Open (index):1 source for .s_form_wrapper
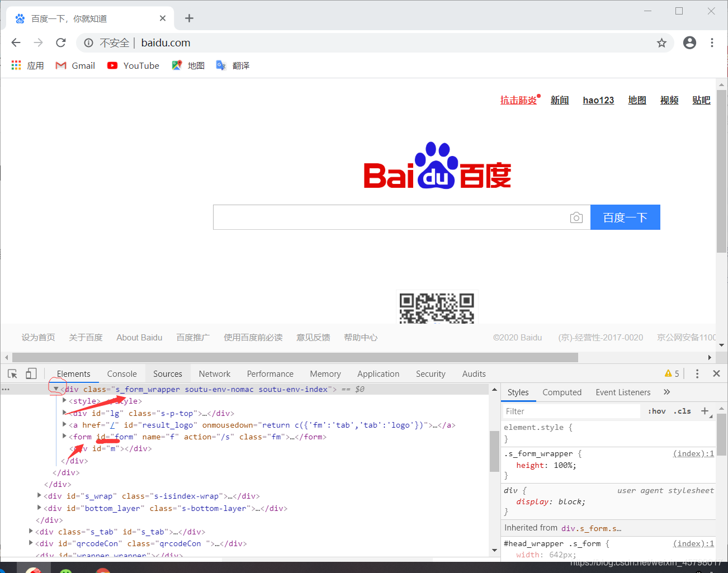The image size is (728, 573). (x=693, y=453)
